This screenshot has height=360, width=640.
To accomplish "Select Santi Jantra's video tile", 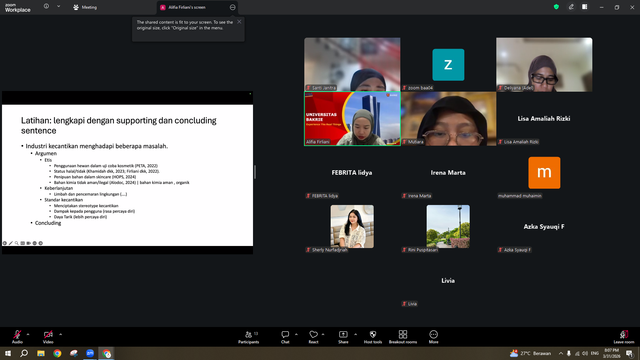I will tap(352, 64).
